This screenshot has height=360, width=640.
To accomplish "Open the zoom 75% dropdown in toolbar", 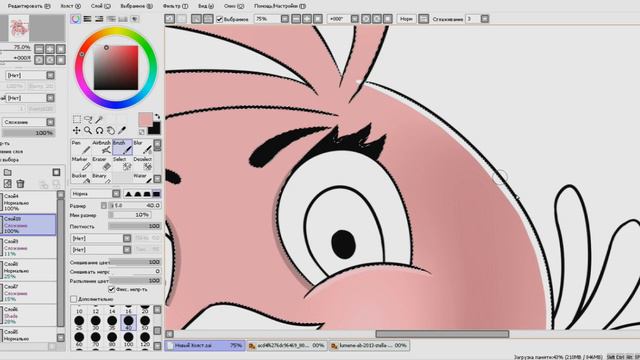I will tap(284, 19).
